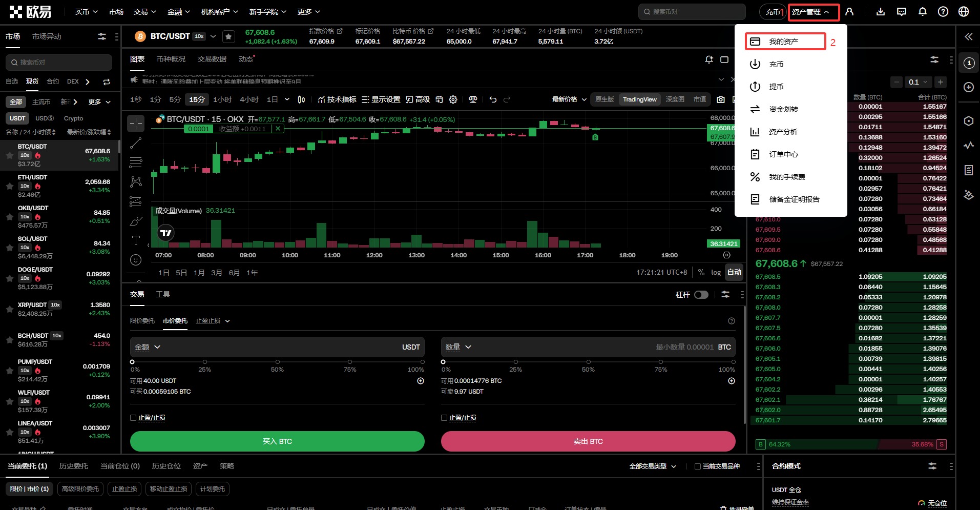
Task: Select the 1小时 chart interval
Action: click(222, 99)
